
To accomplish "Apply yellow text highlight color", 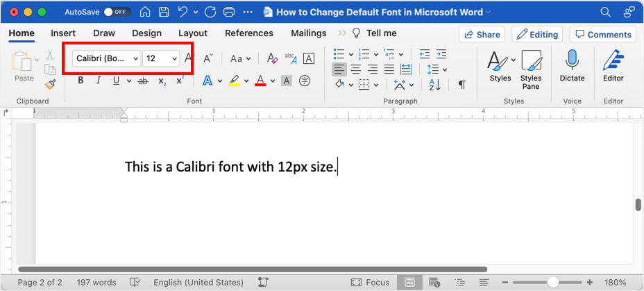I will point(234,81).
